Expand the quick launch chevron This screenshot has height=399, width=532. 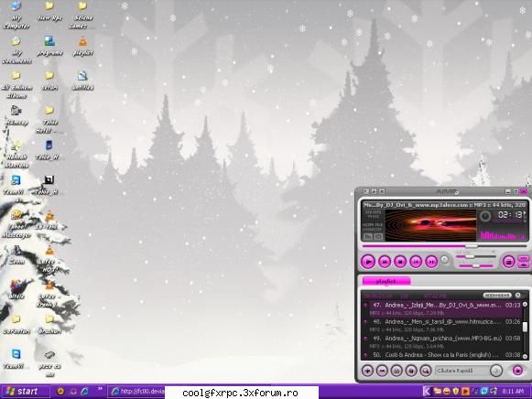(100, 389)
